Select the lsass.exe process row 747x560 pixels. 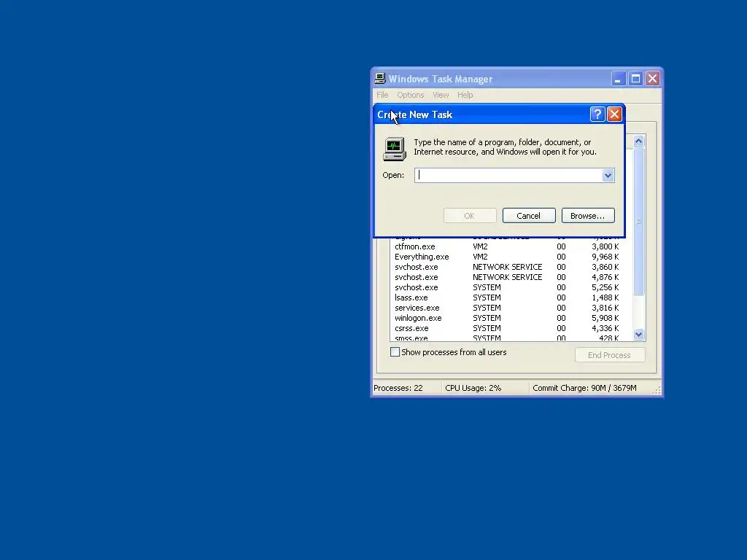pos(511,297)
